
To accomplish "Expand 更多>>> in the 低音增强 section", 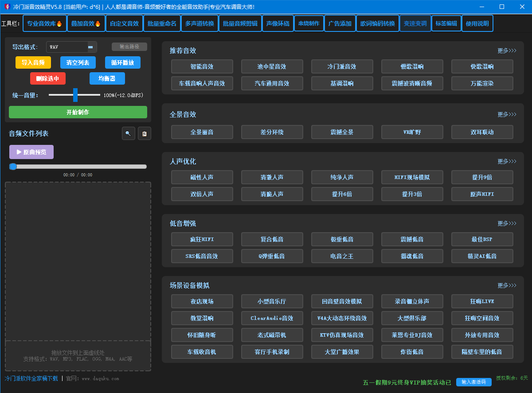I will [507, 223].
